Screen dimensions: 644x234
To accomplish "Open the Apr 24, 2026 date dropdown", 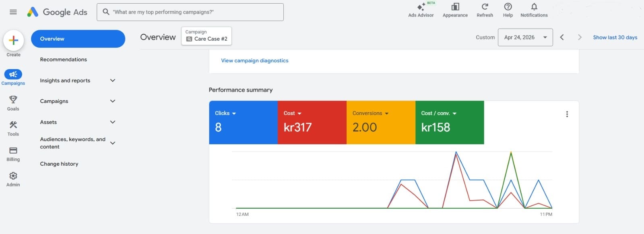I will coord(525,37).
